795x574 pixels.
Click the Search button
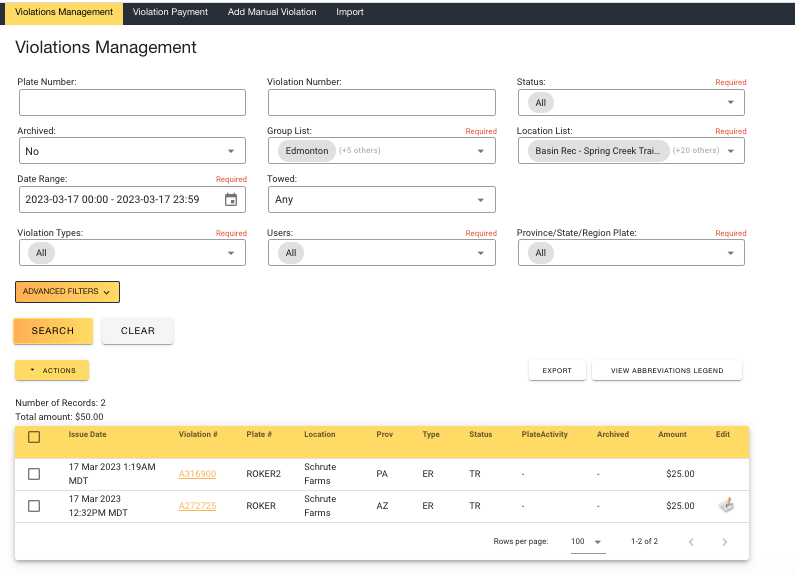point(53,331)
